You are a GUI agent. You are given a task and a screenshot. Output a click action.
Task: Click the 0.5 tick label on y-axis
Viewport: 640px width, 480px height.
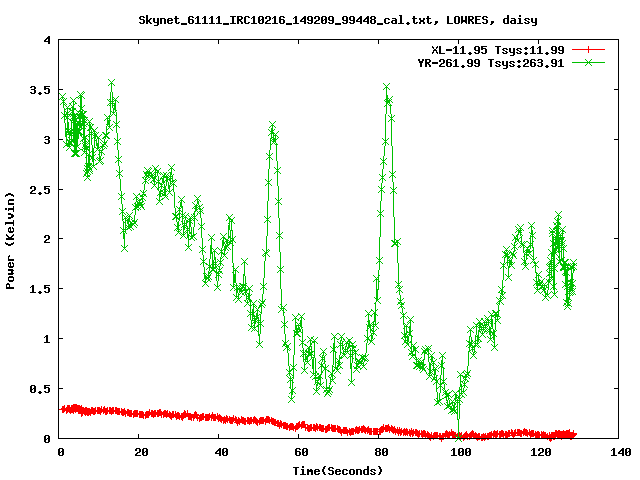coord(42,388)
